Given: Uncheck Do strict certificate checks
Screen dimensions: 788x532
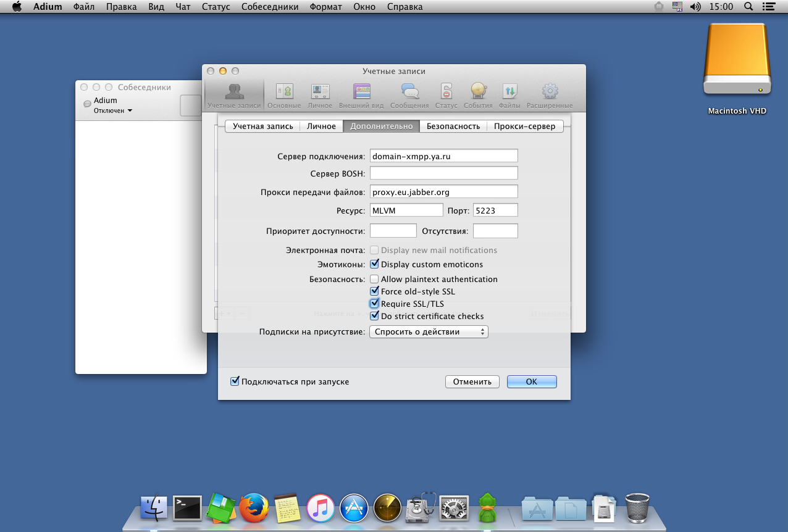Looking at the screenshot, I should click(x=374, y=316).
